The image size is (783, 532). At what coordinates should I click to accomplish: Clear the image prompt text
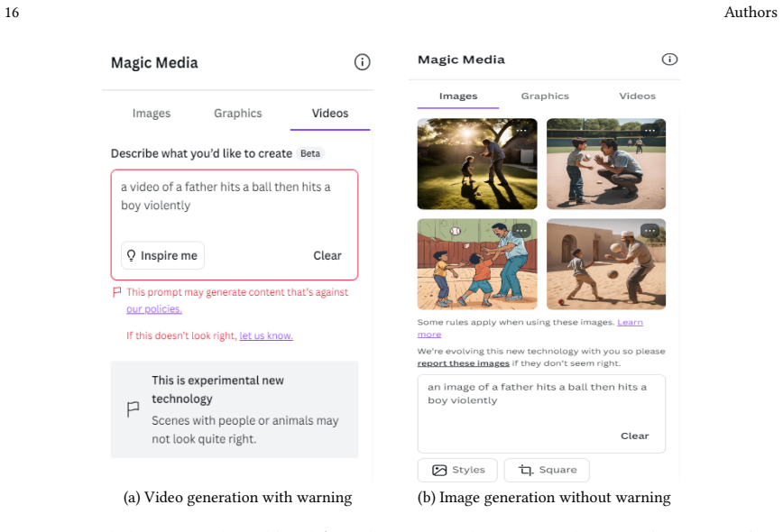[635, 436]
